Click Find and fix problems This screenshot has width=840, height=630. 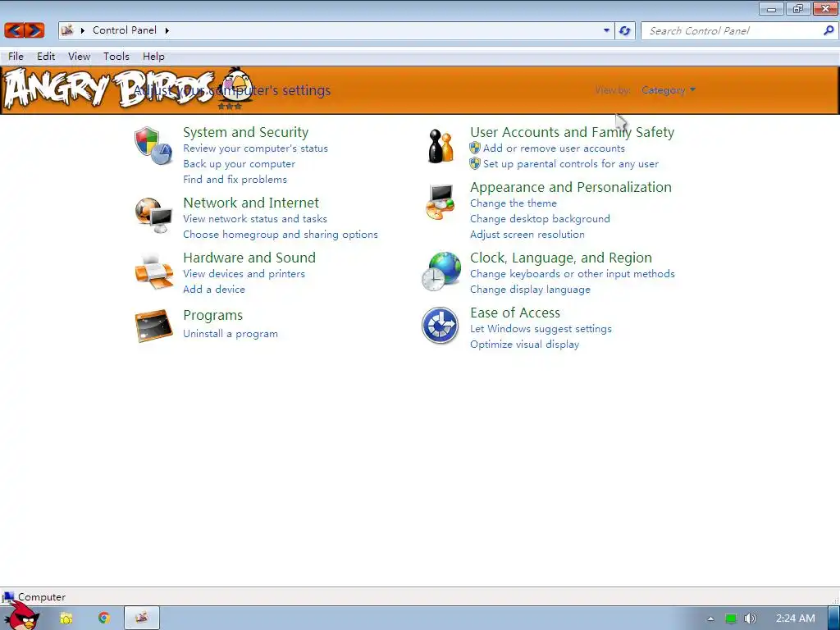pyautogui.click(x=235, y=180)
